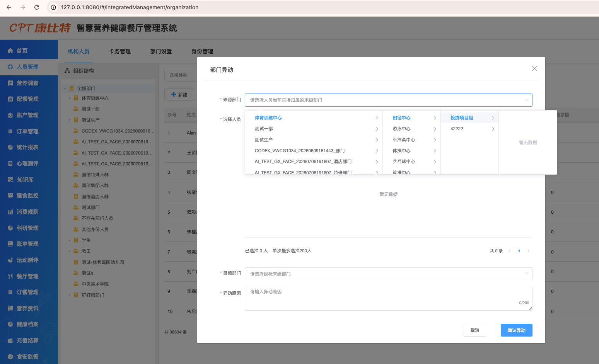This screenshot has width=599, height=364.
Task: Click the 异动原因 text area
Action: [x=388, y=299]
